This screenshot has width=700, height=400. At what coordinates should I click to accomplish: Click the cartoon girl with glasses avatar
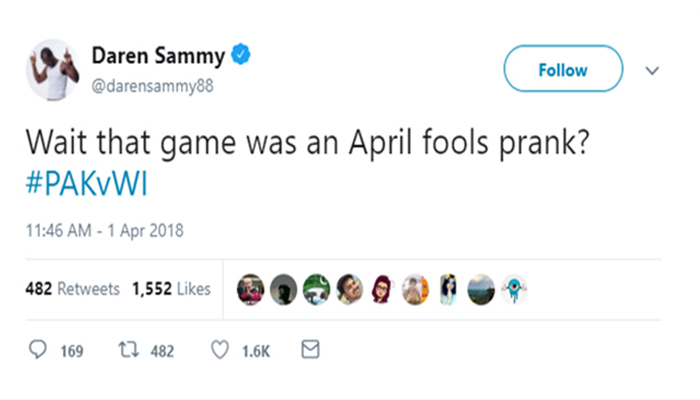[382, 289]
